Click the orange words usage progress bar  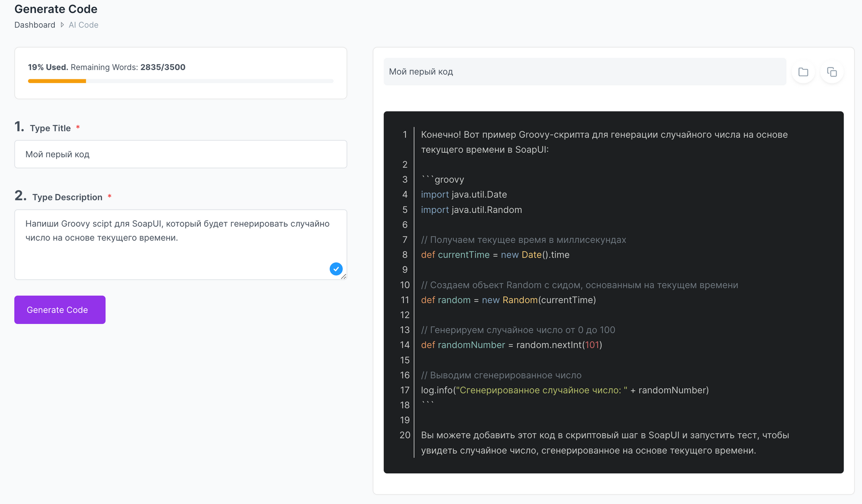pos(57,81)
